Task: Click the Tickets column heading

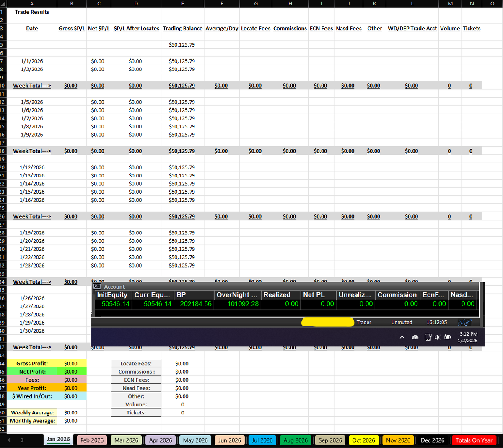Action: coord(472,29)
